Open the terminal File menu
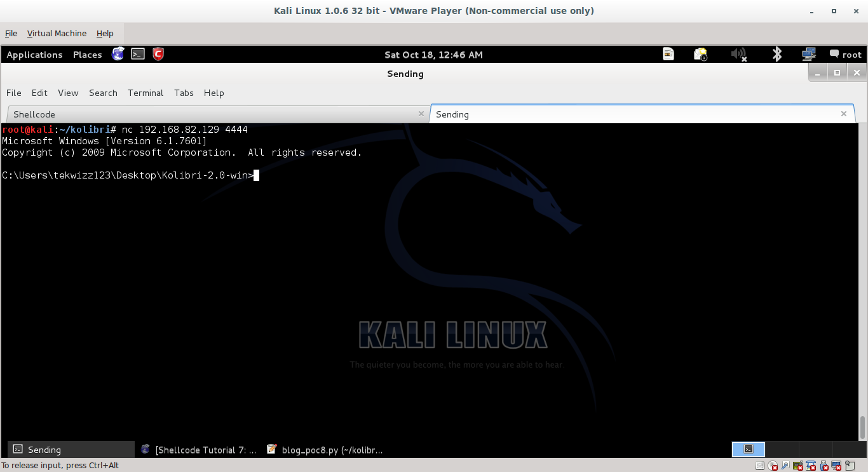 13,93
